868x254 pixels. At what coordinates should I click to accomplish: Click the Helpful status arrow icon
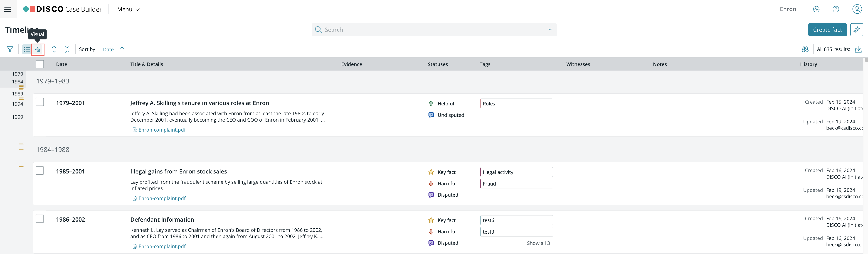[431, 103]
